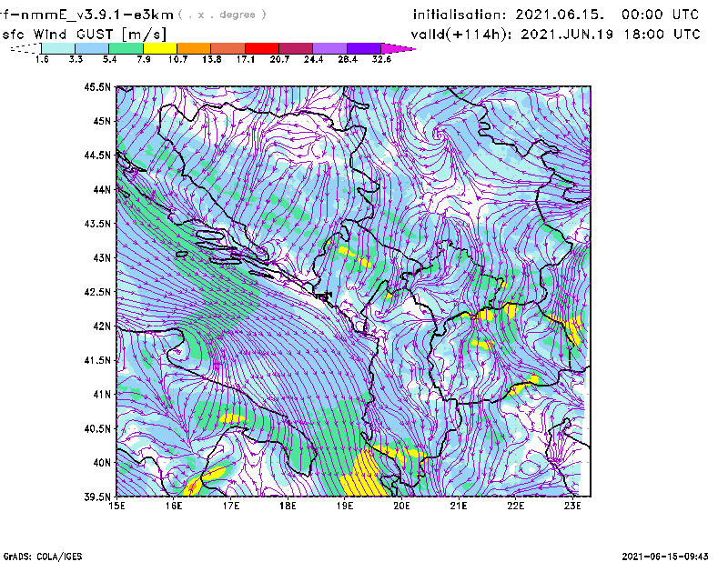Click the '2021-06-15-09:43' timestamp
Viewport: 728px width, 562px height.
click(x=665, y=557)
